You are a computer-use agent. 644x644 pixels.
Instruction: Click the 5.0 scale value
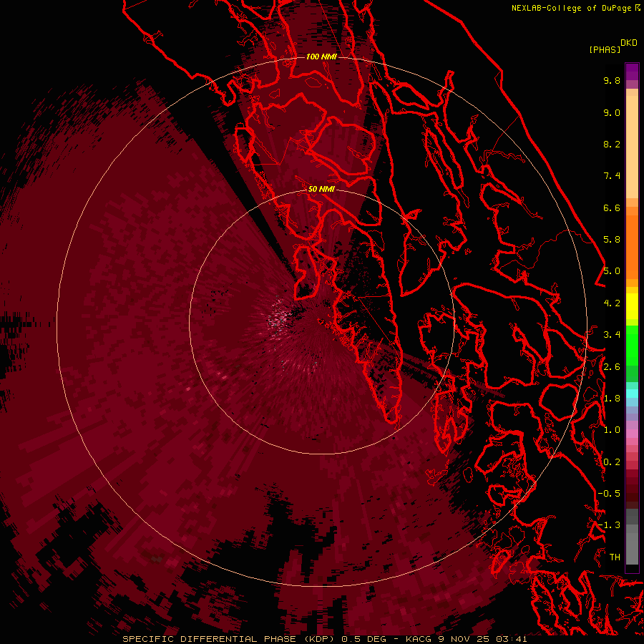(612, 271)
